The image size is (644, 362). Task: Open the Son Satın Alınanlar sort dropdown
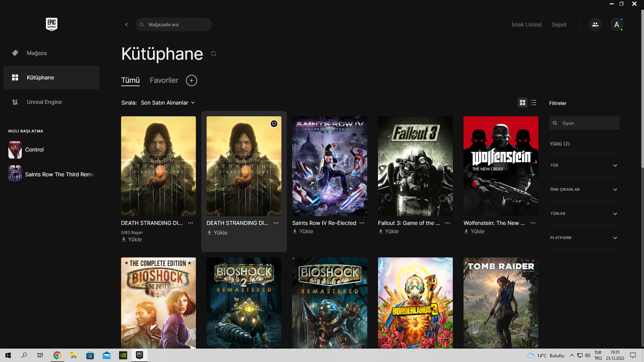click(167, 103)
